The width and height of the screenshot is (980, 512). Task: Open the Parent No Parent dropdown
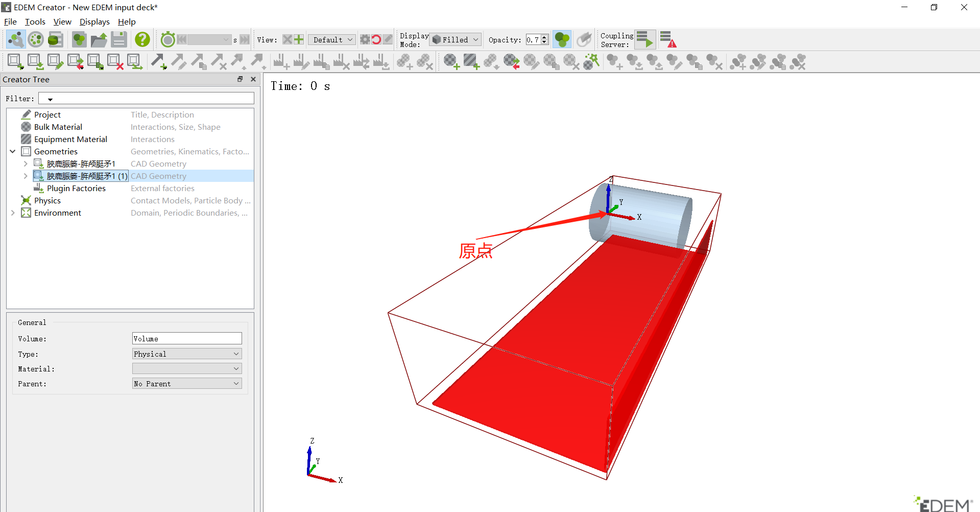pyautogui.click(x=187, y=384)
